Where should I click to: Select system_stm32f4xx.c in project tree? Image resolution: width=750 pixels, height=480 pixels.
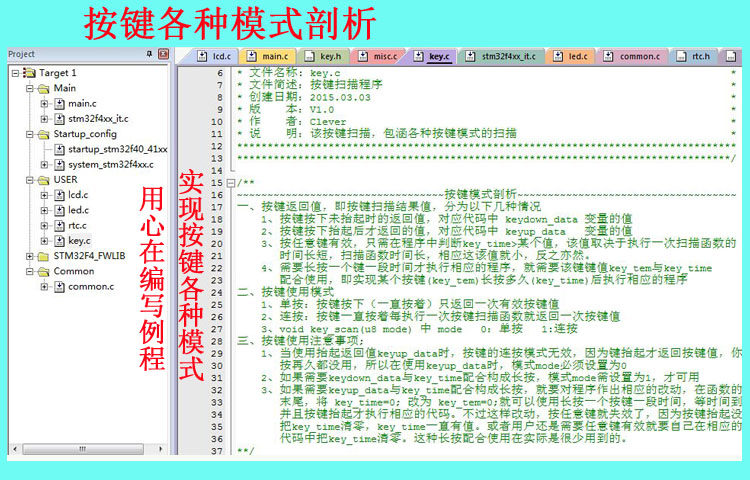coord(111,165)
